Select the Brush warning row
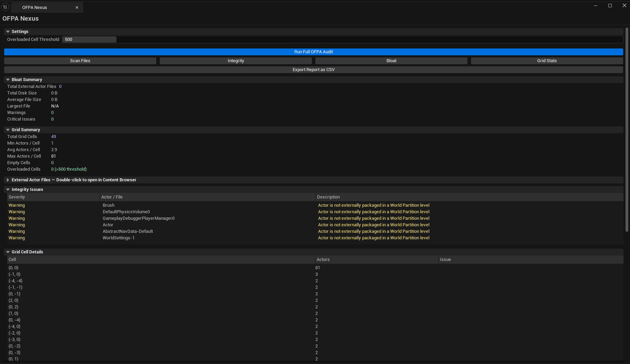 click(315, 205)
